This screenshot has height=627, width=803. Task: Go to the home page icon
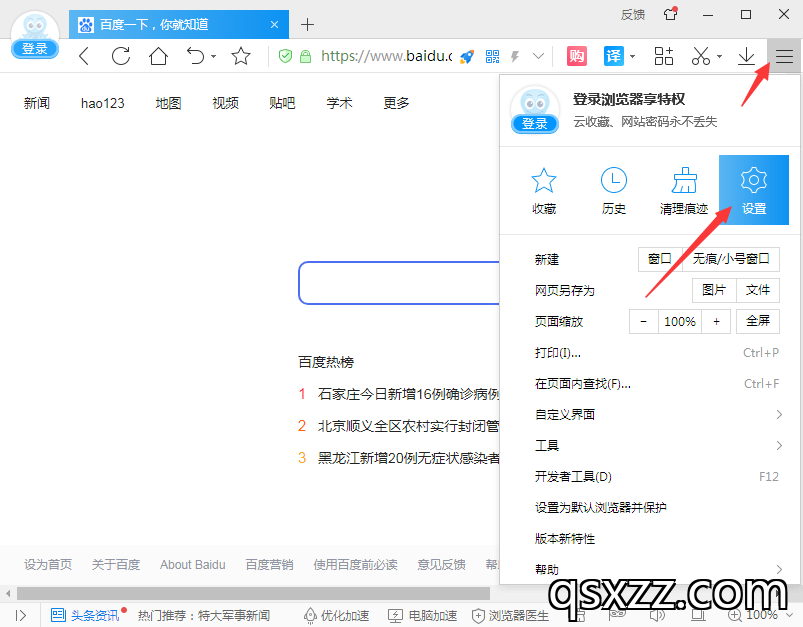158,56
